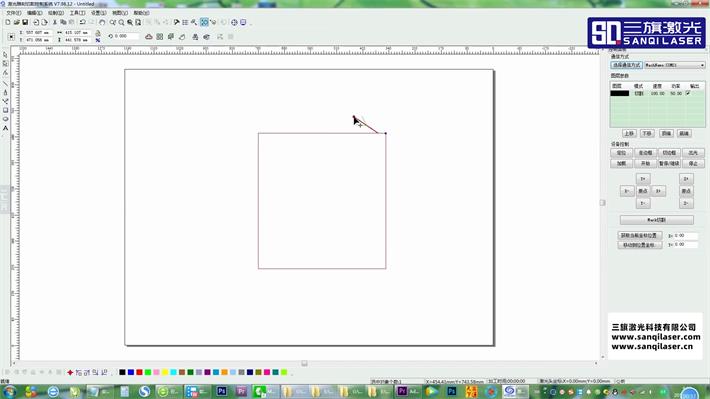
Task: Open the 工具 (Tools) menu
Action: click(77, 13)
